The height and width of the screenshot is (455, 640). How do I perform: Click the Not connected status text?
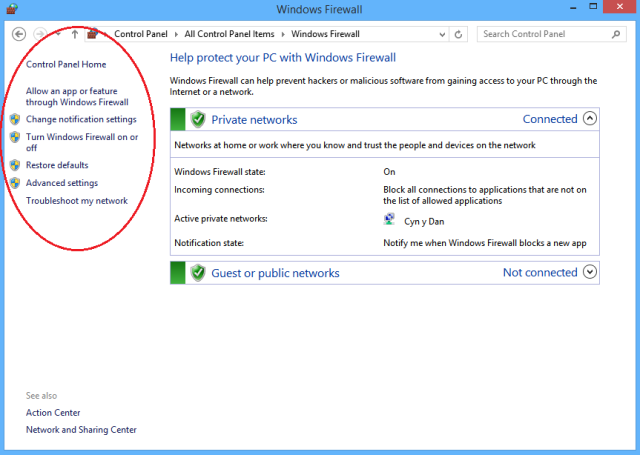(540, 272)
